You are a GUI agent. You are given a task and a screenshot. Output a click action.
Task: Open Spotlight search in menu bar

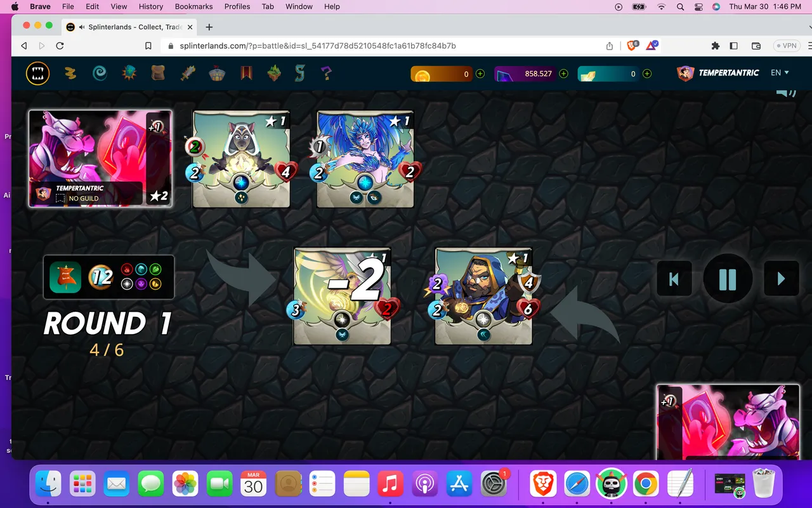click(x=681, y=6)
